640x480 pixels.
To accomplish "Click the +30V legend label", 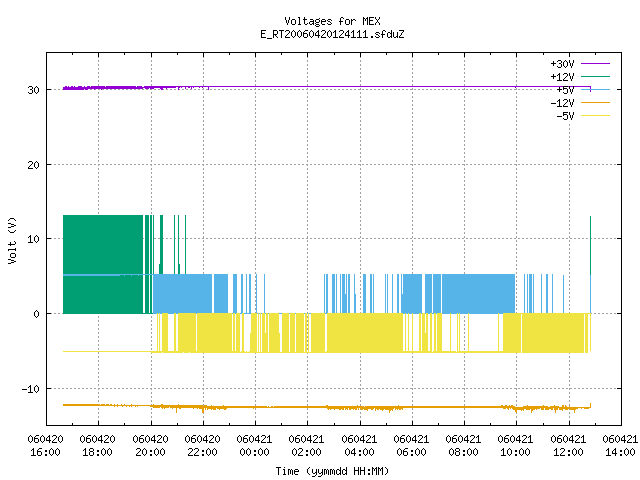I will 562,64.
